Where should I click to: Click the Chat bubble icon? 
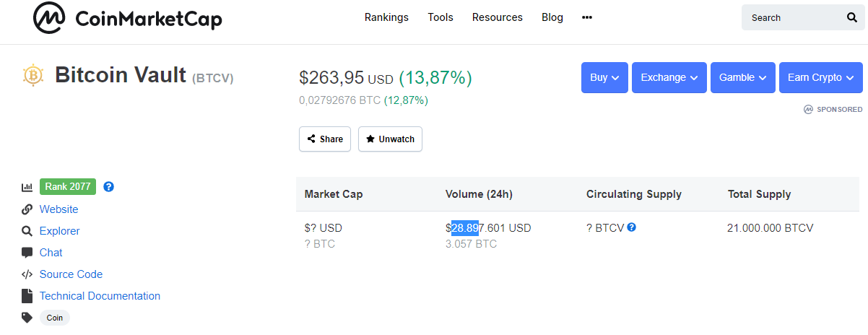tap(27, 253)
